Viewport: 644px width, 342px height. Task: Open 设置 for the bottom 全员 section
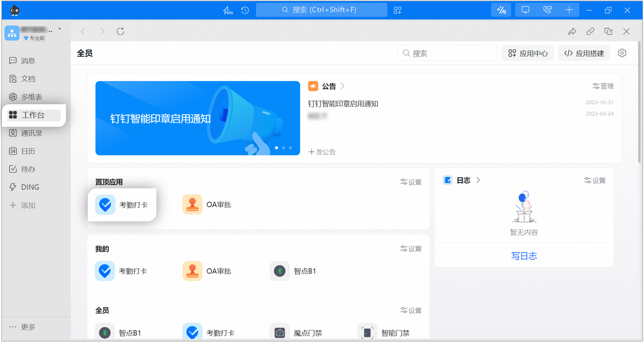411,311
